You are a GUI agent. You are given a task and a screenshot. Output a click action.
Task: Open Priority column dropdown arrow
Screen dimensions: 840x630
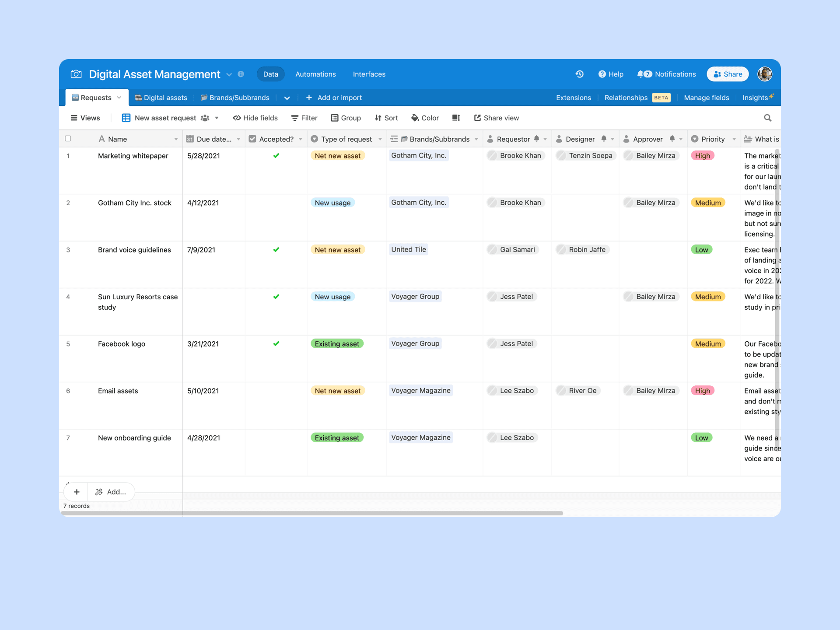(734, 139)
